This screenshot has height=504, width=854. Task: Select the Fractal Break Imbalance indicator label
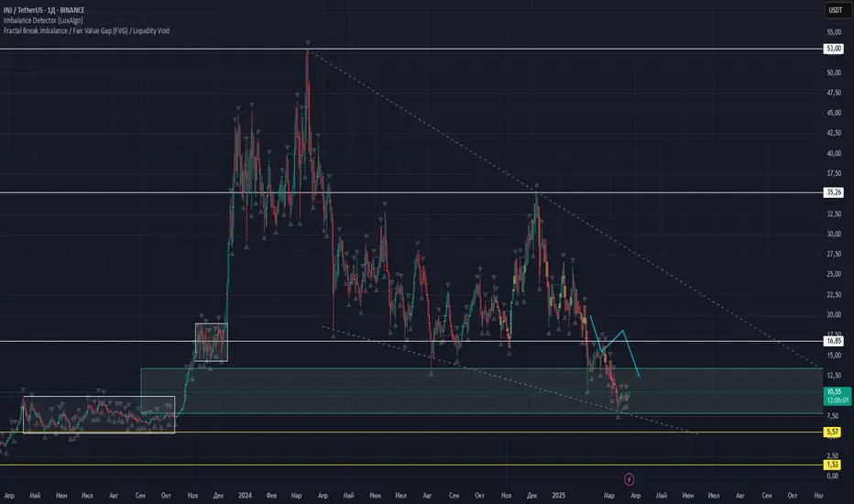[91, 30]
